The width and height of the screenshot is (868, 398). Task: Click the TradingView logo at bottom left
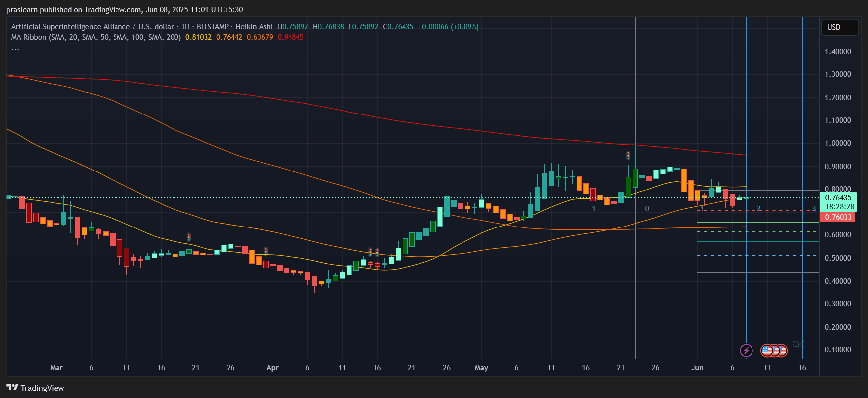point(36,388)
